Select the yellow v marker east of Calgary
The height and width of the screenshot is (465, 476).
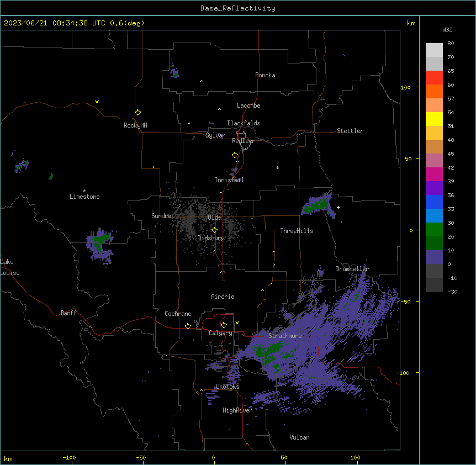pos(237,323)
